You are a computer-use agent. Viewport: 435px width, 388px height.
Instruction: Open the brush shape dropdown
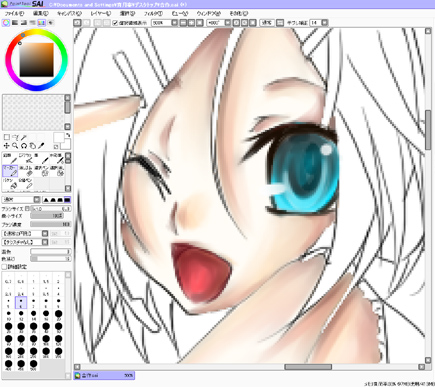pos(25,234)
